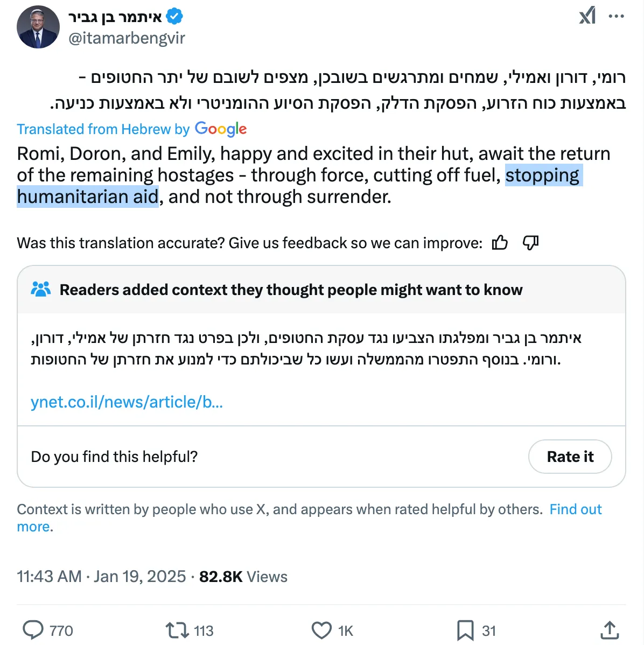Click the reply speech bubble icon

33,630
